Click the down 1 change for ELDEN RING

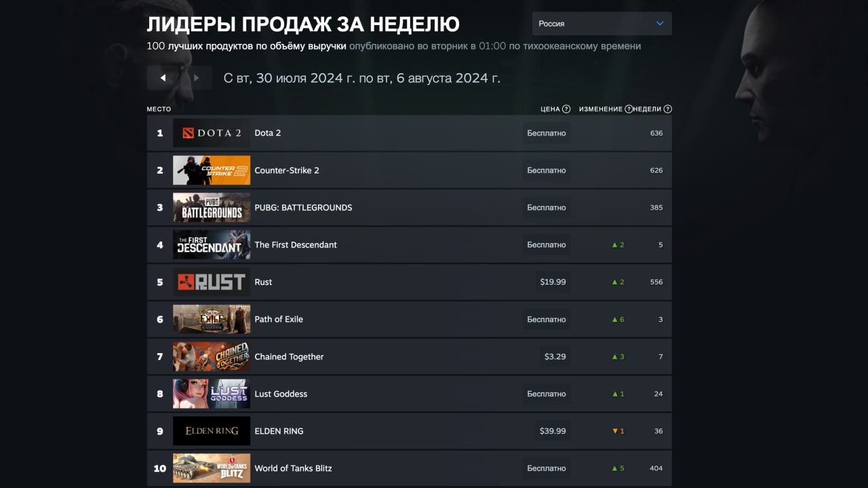[x=618, y=431]
